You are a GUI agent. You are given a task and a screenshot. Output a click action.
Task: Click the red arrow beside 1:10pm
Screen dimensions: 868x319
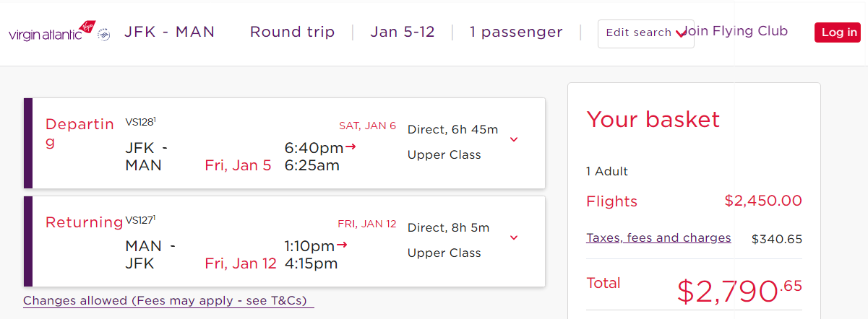(342, 245)
